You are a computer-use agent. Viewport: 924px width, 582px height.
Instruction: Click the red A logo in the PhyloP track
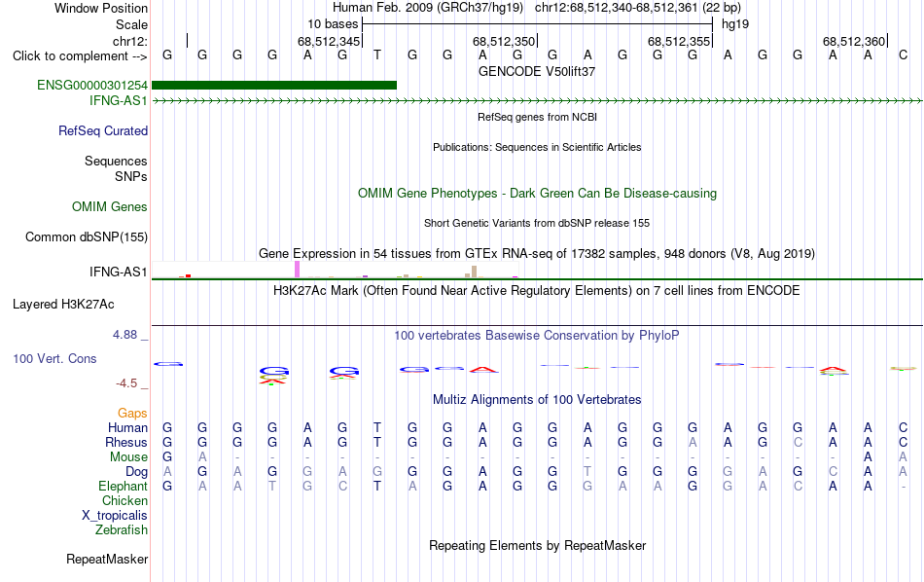pos(483,370)
